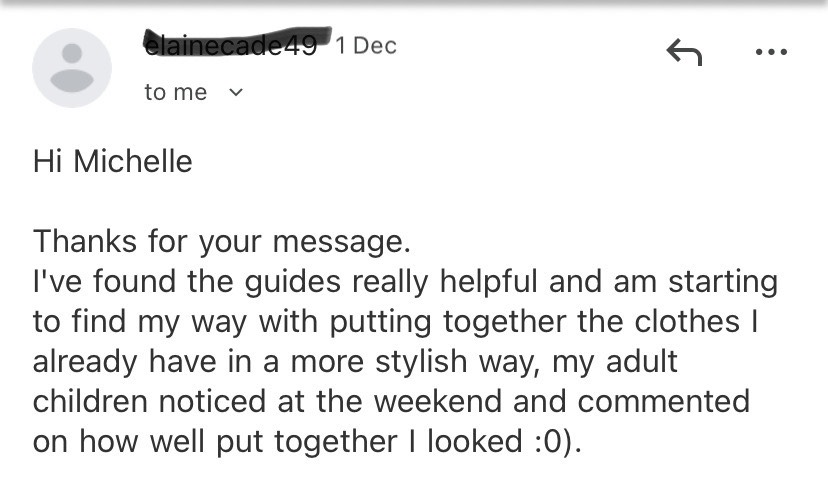Click the "1 Dec" email date
The height and width of the screenshot is (490, 828).
pos(366,45)
